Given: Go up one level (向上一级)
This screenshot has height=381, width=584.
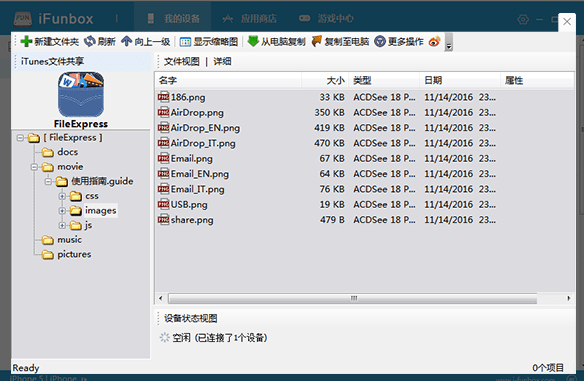Looking at the screenshot, I should point(146,41).
